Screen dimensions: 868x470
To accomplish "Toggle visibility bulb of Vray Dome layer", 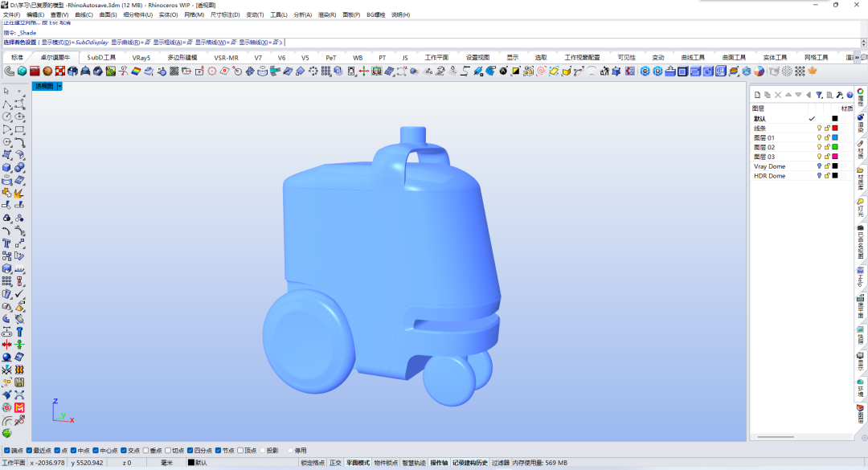I will (819, 166).
